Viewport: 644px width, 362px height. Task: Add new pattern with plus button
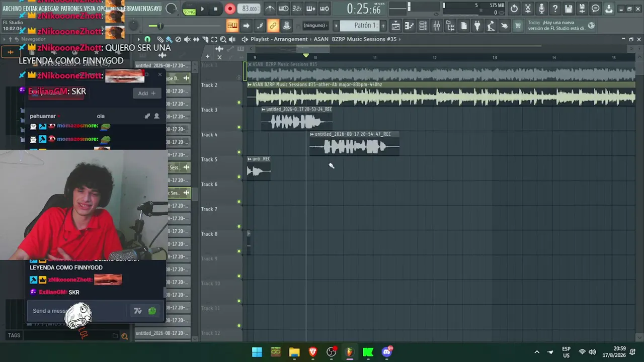[383, 26]
